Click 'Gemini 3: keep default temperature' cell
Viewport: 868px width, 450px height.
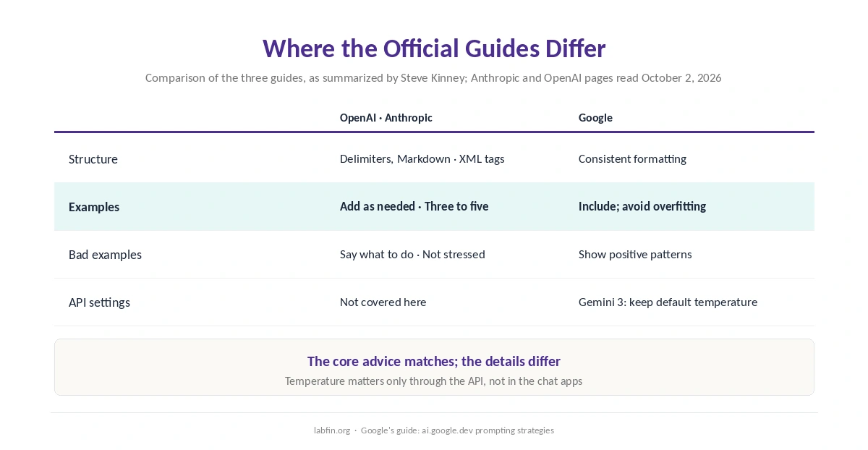(668, 302)
